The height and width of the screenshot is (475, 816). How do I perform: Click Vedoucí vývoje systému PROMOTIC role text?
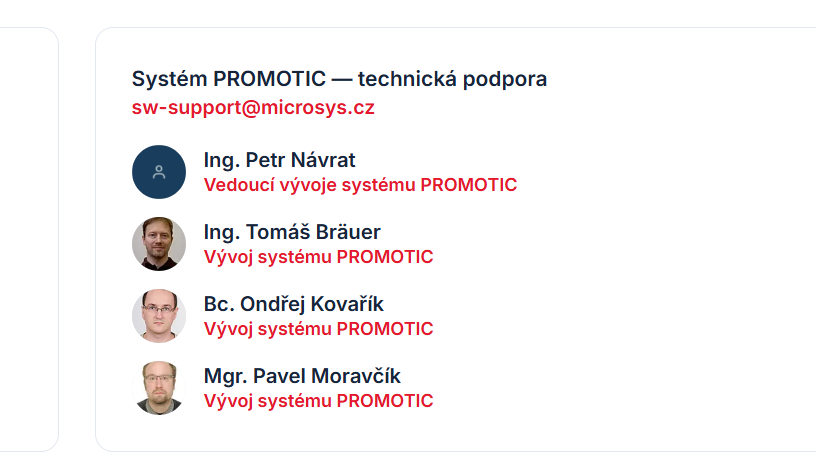360,185
